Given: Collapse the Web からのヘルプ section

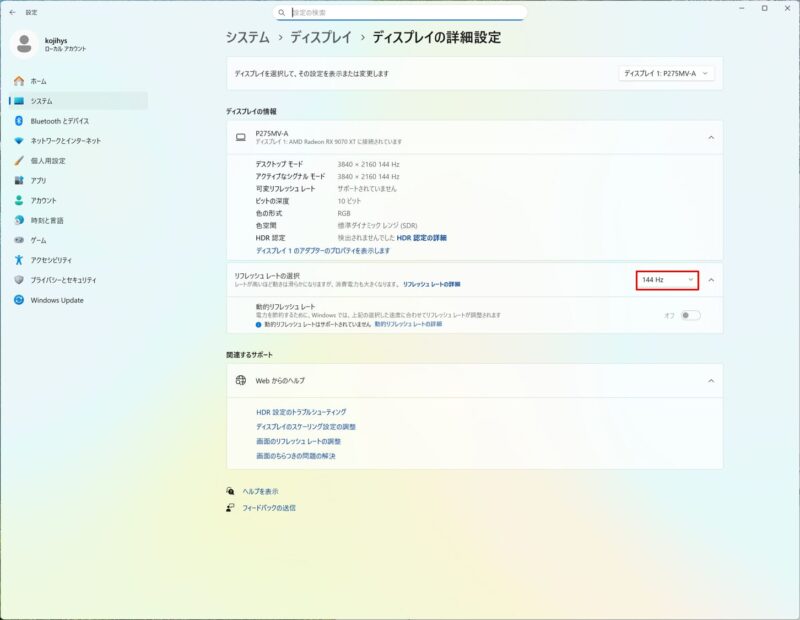Looking at the screenshot, I should click(x=711, y=381).
